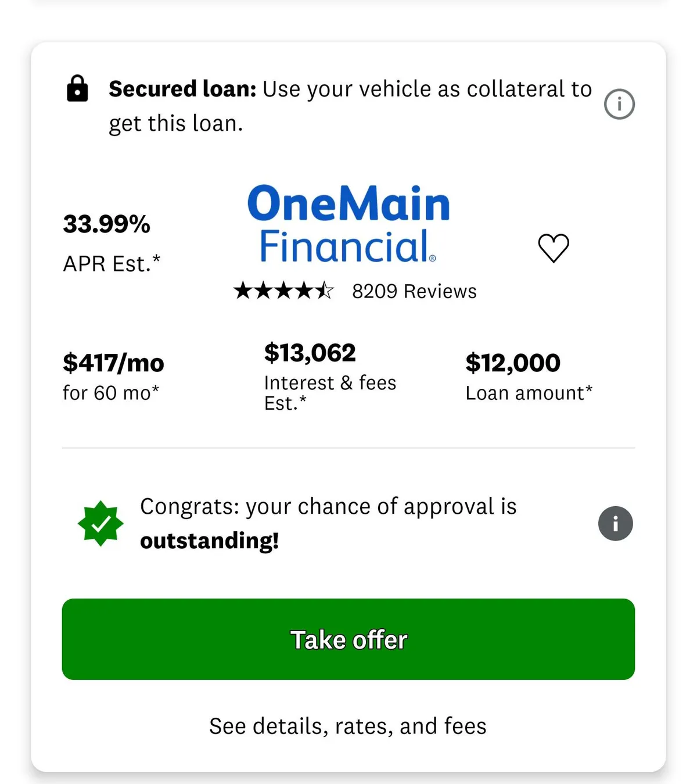This screenshot has width=697, height=784.
Task: Click the Secured loan collateral description text
Action: point(350,106)
